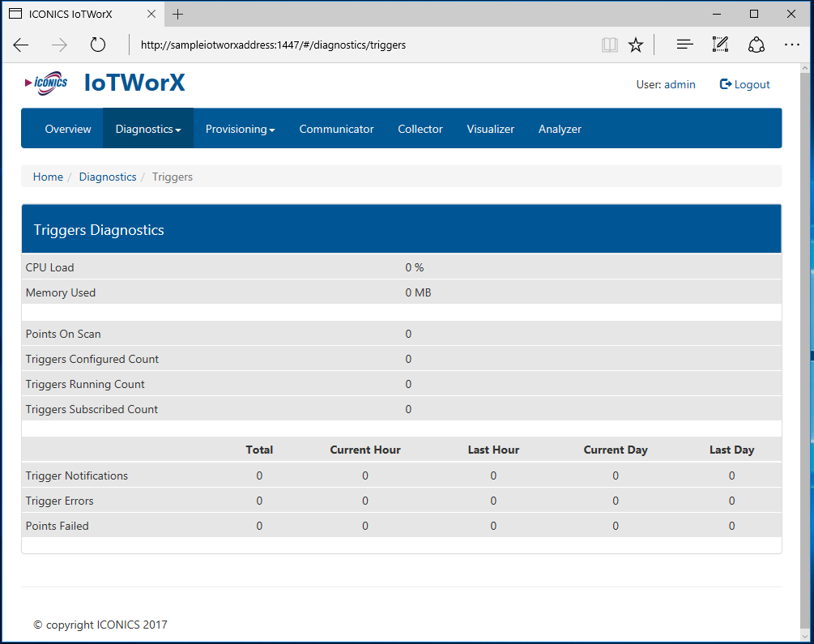Click the 'Last Hour' column header
Screen dimensions: 814x644
pos(493,450)
